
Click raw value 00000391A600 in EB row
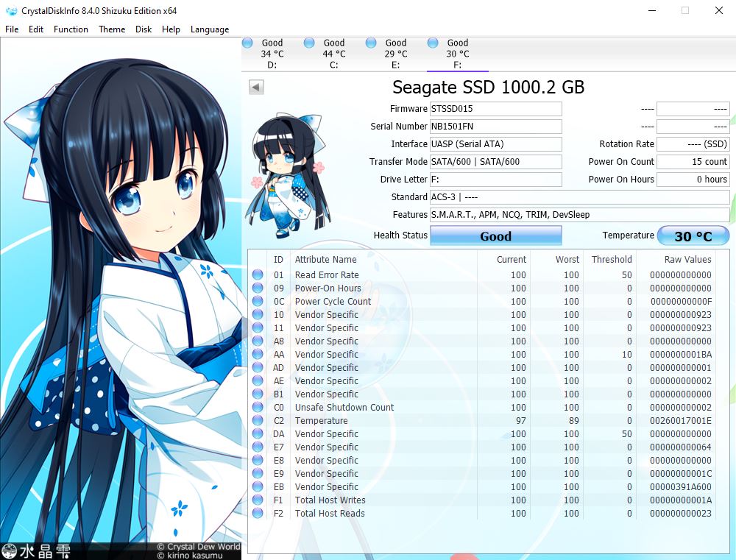point(681,486)
